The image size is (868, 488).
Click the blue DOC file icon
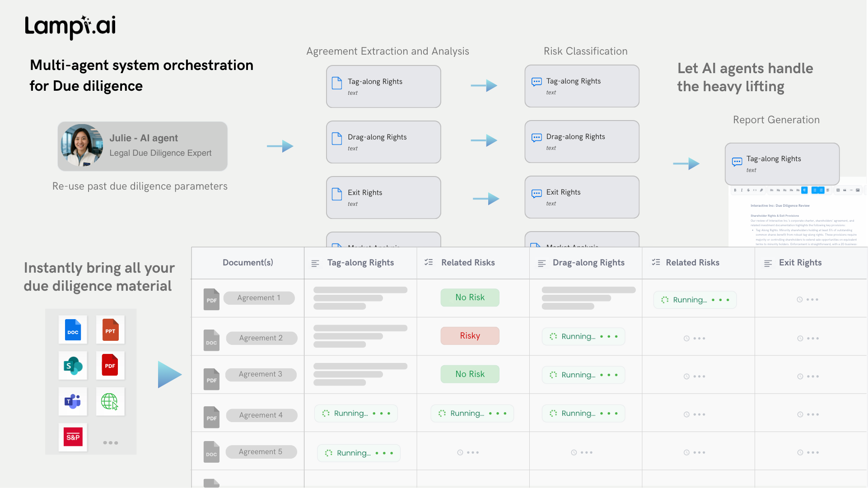(73, 330)
